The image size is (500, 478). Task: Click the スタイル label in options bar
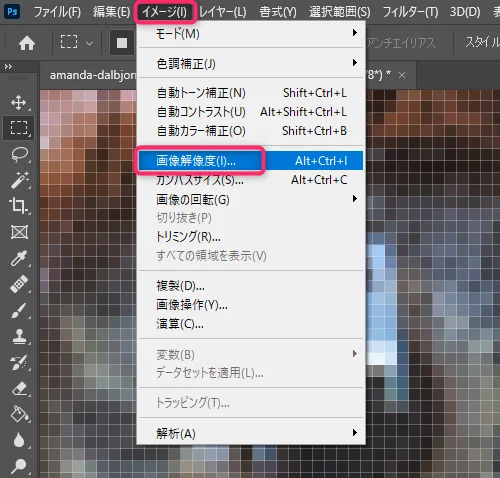coord(482,43)
